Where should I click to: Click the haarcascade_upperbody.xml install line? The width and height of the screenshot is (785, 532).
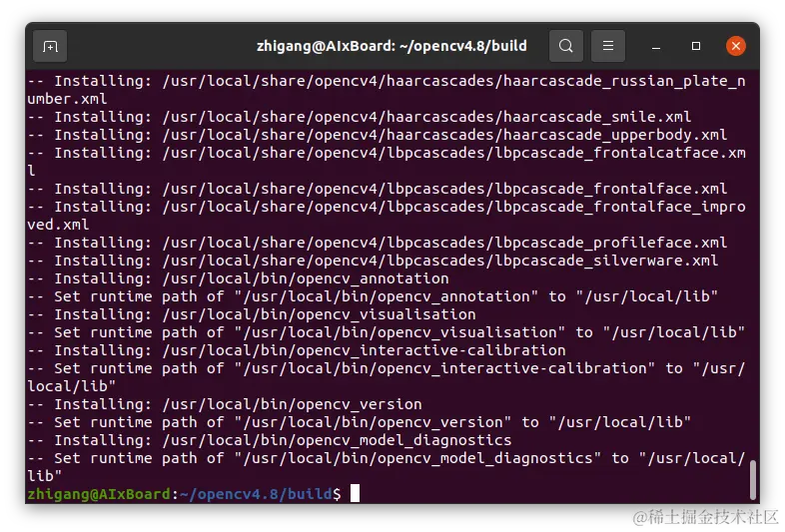coord(378,135)
